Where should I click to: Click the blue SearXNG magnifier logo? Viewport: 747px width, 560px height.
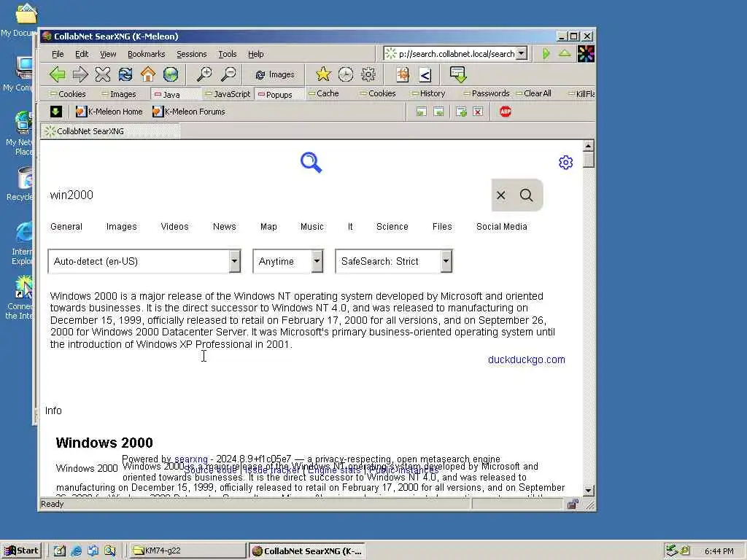click(x=311, y=163)
